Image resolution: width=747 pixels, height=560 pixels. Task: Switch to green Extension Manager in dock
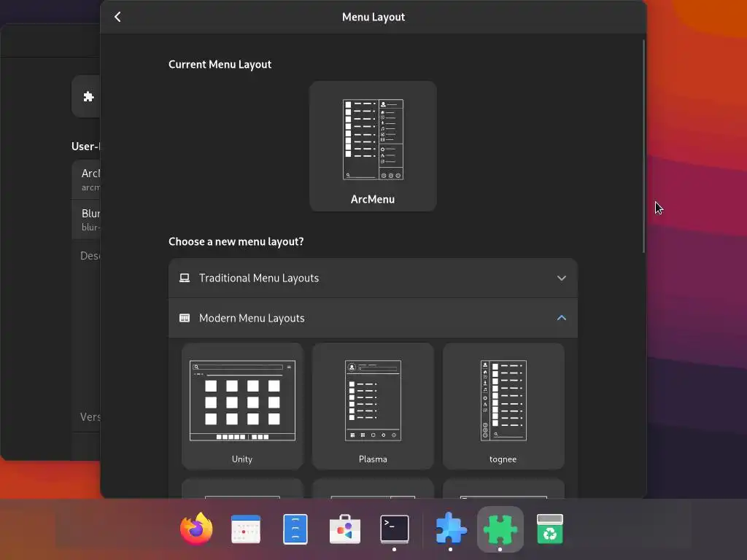500,529
